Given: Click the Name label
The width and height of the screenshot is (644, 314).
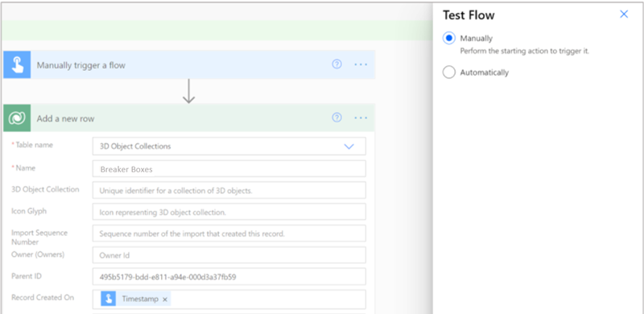Looking at the screenshot, I should [26, 167].
